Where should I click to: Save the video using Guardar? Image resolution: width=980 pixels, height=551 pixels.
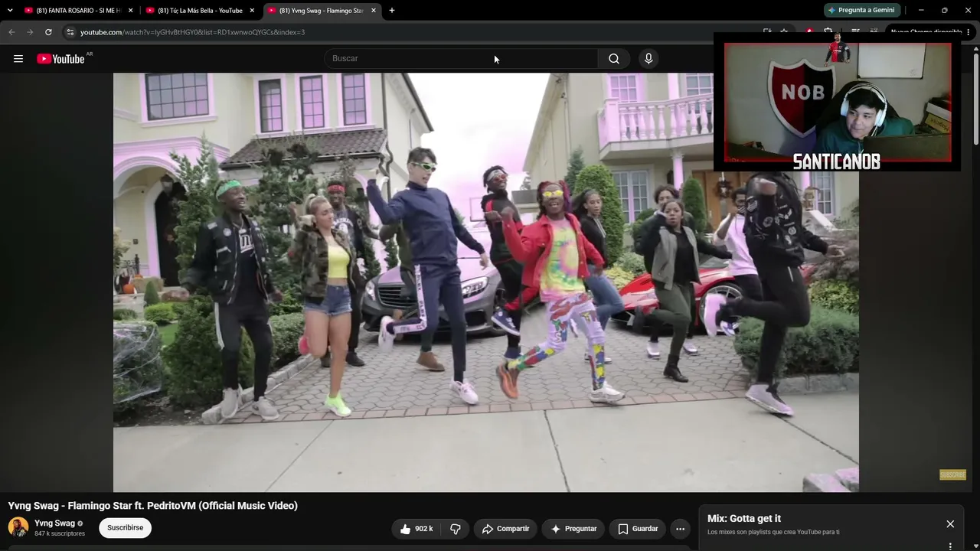[638, 529]
